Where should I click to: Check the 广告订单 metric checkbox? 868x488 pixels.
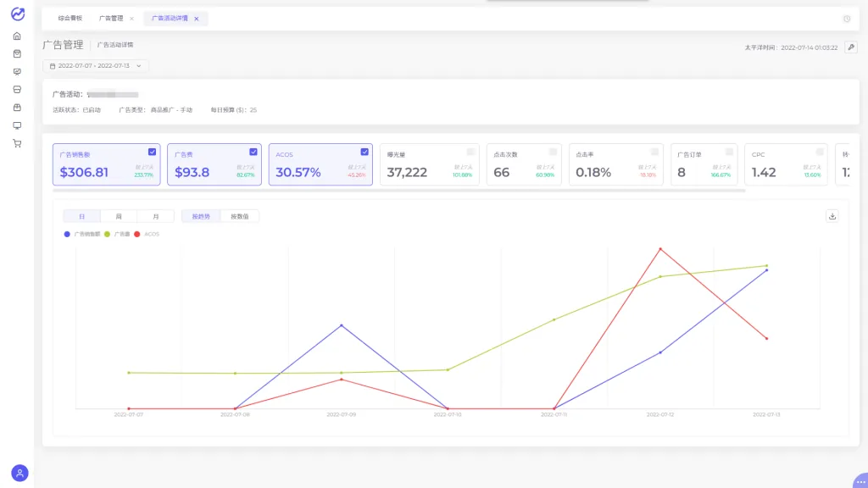point(729,152)
